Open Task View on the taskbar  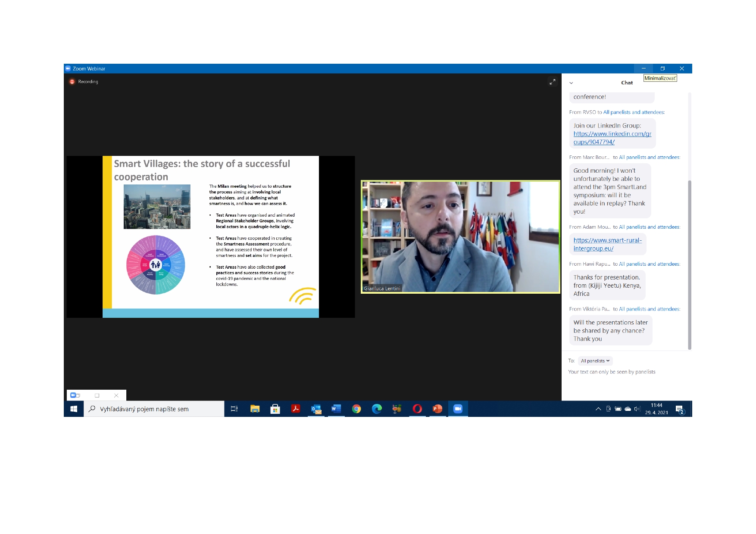tap(234, 409)
